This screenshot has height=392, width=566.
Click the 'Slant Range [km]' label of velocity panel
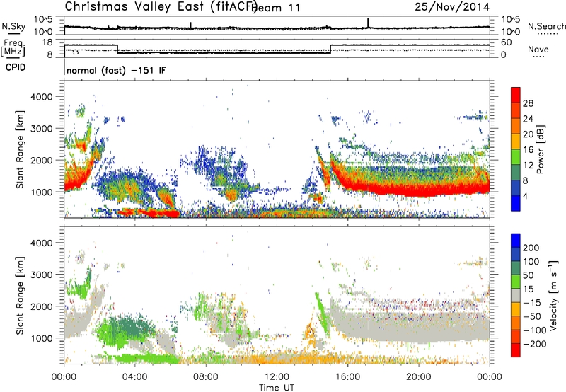point(20,295)
